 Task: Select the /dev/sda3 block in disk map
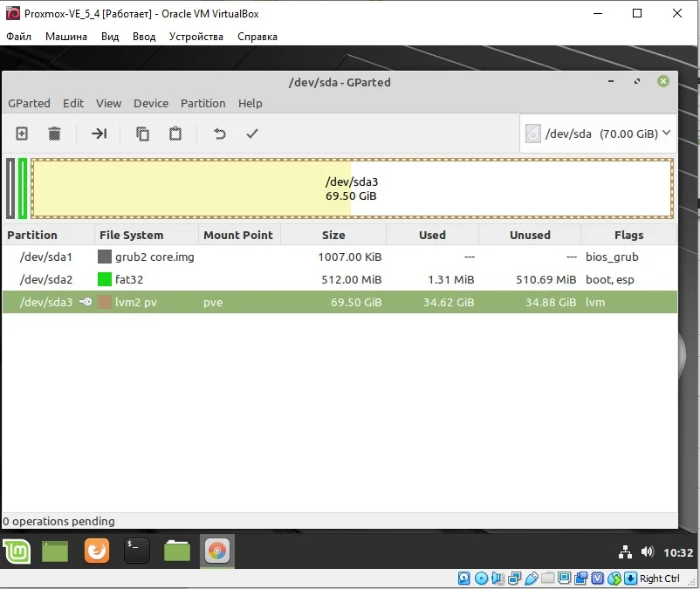pyautogui.click(x=352, y=188)
